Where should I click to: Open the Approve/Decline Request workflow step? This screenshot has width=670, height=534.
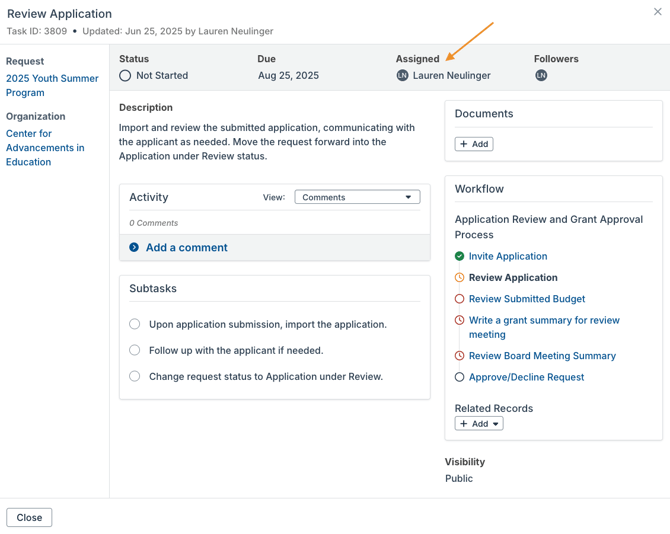[526, 377]
